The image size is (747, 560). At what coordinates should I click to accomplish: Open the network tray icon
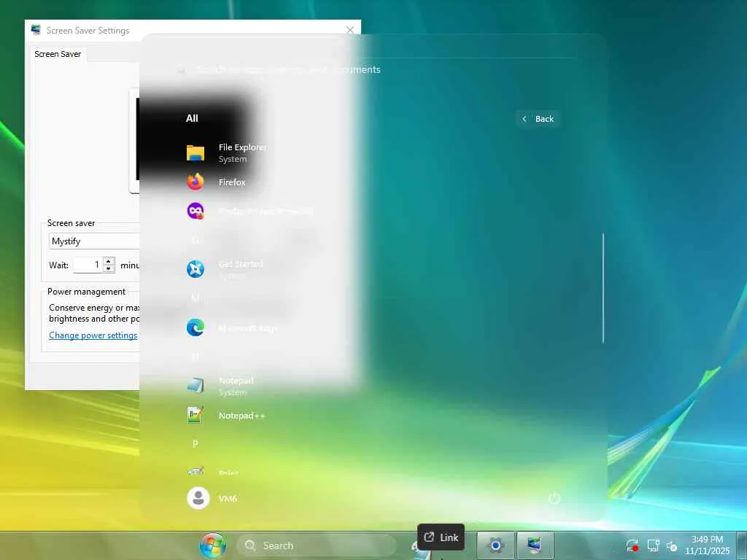pos(653,545)
